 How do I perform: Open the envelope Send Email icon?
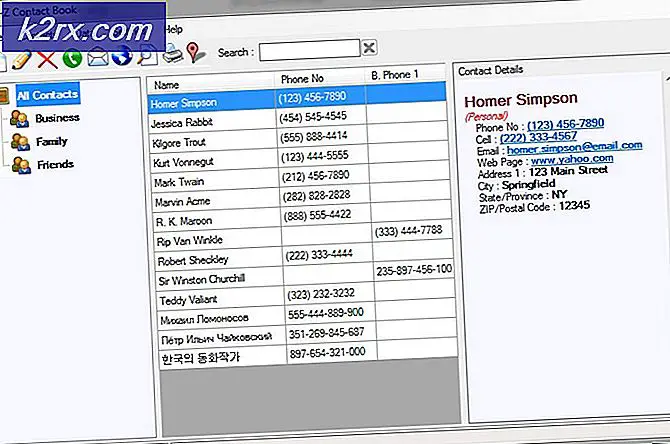coord(98,58)
